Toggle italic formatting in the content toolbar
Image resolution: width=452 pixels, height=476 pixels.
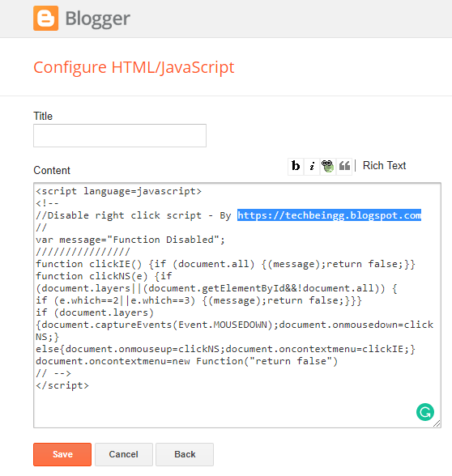(312, 166)
